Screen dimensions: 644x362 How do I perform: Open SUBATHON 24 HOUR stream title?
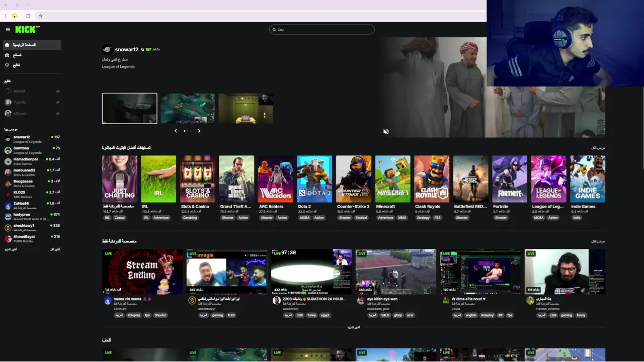314,299
